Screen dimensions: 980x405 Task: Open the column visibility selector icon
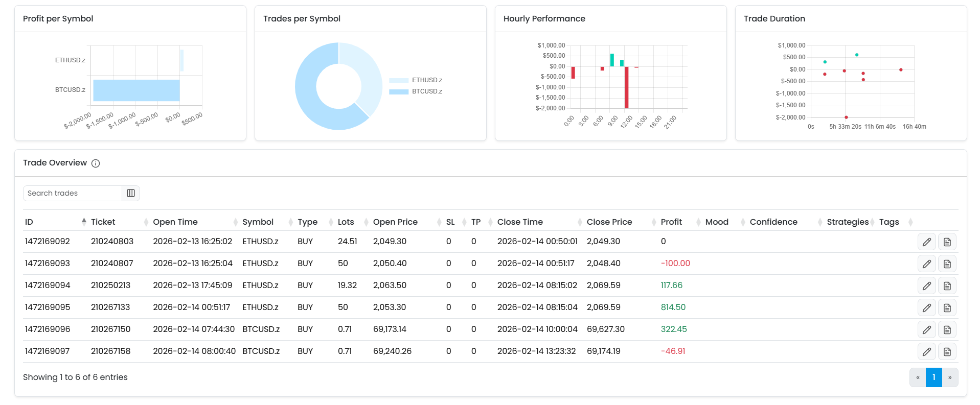[x=131, y=193]
